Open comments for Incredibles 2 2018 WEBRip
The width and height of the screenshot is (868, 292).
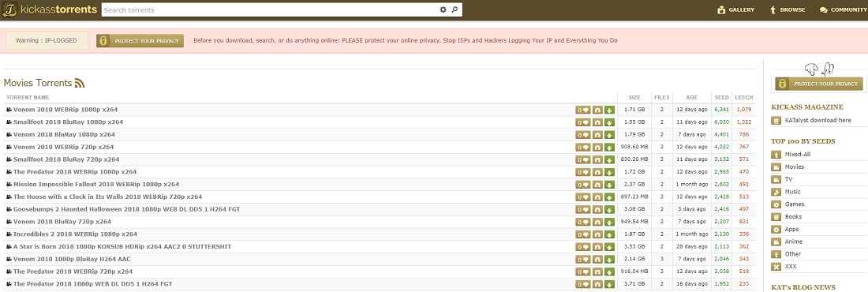pos(583,234)
